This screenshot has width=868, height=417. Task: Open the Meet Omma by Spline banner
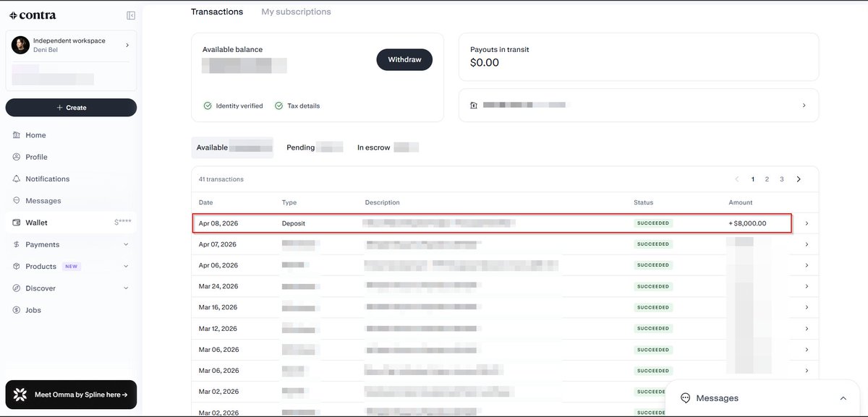[71, 395]
